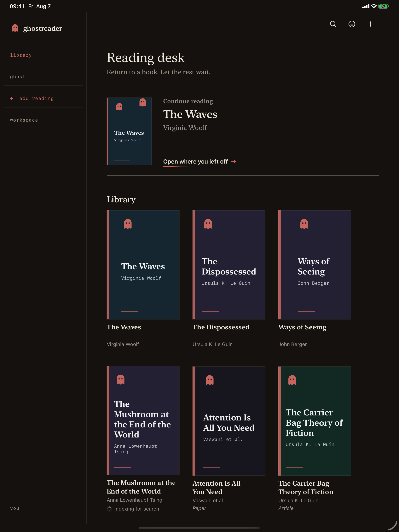Click the ghost icon on Attention Is All You Need cover

coord(210,380)
